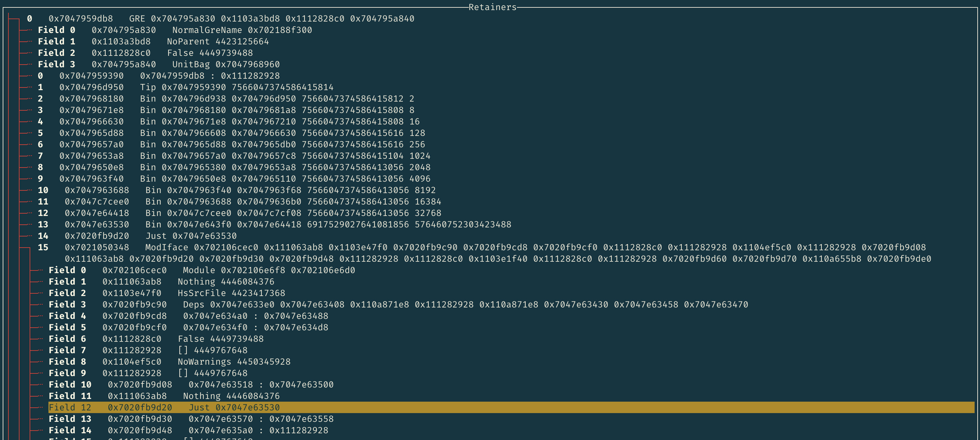Click the Retainers panel title

[x=492, y=7]
